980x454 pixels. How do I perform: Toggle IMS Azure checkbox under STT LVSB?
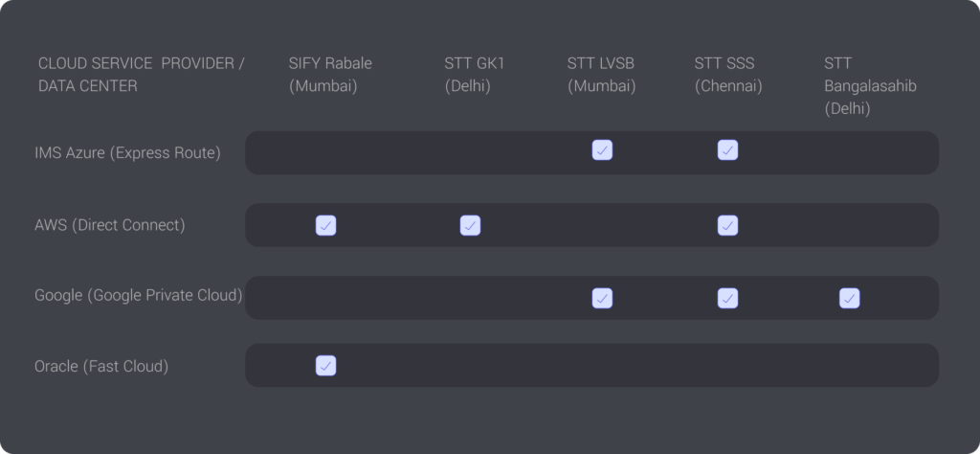602,150
